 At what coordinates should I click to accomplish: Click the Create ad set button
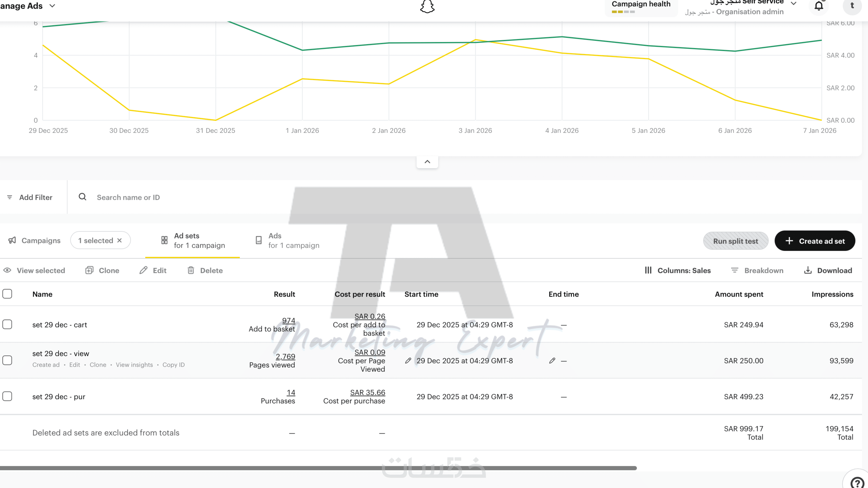(x=815, y=241)
